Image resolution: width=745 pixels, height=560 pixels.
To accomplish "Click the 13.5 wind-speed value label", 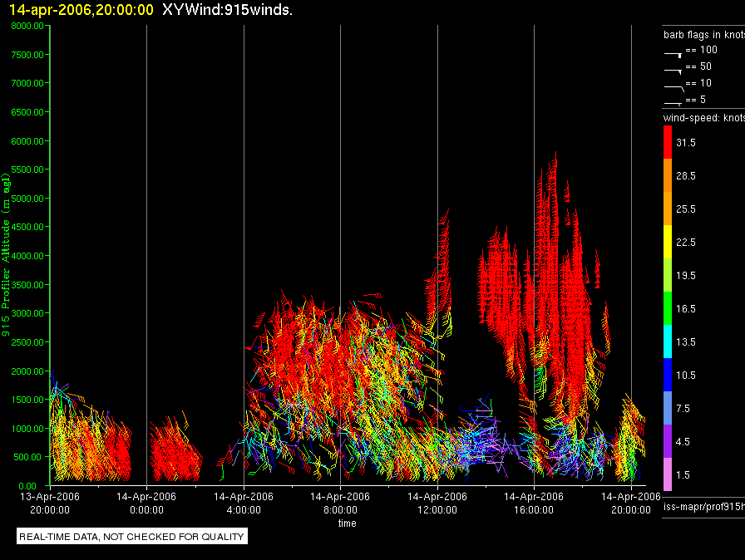I will click(686, 341).
